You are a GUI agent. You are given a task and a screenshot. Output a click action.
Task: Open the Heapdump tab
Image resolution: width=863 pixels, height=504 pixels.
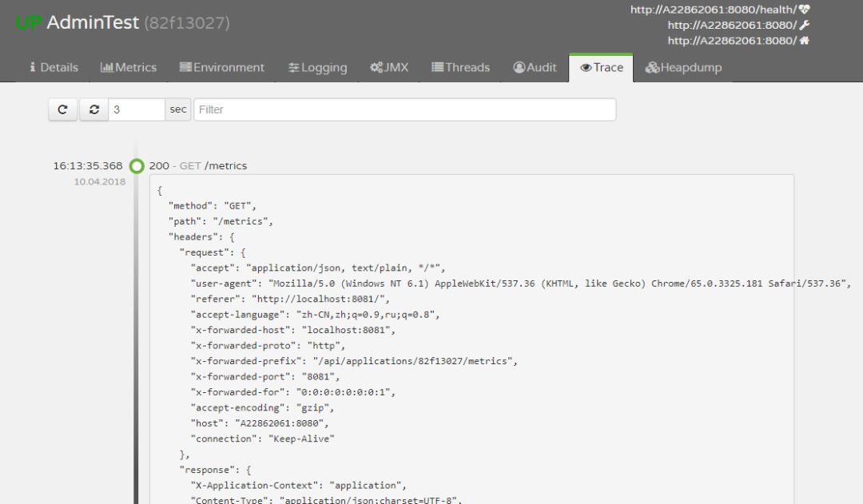(683, 68)
